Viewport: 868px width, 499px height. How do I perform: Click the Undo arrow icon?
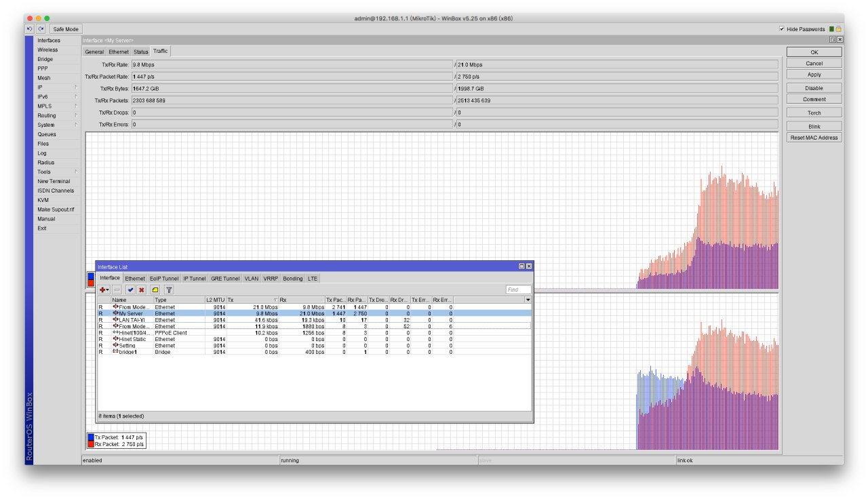click(x=29, y=29)
